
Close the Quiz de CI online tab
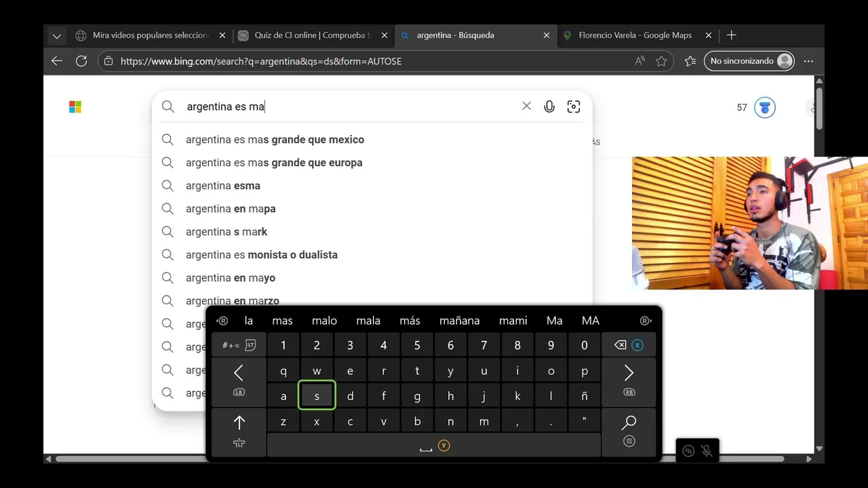384,35
